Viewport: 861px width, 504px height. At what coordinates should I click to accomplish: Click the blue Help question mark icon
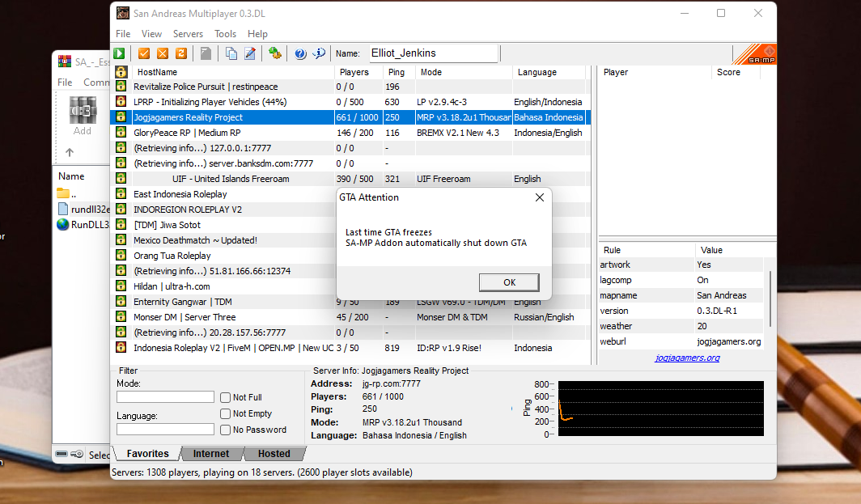tap(299, 53)
